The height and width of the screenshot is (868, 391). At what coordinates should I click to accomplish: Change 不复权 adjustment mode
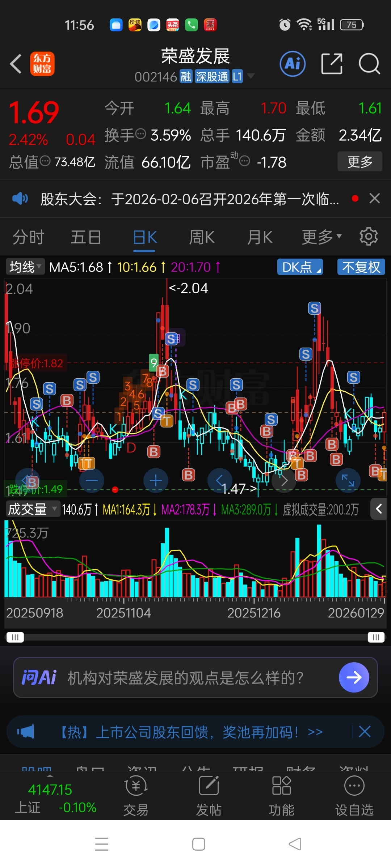coord(361,267)
